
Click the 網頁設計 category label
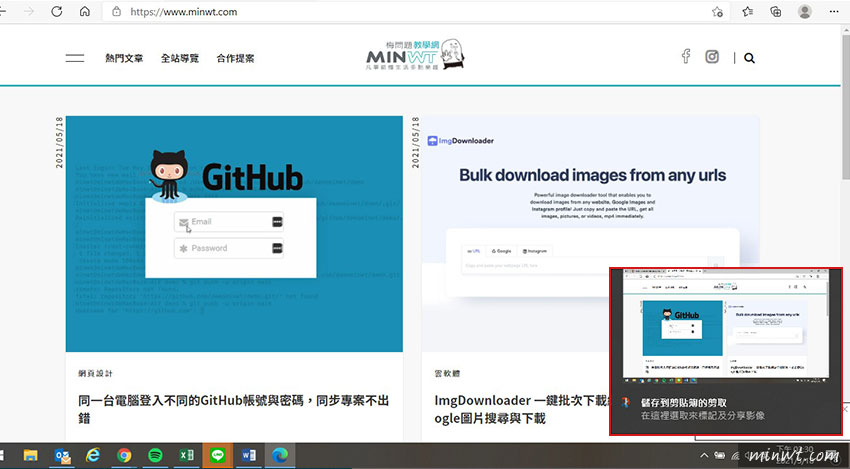click(x=95, y=374)
